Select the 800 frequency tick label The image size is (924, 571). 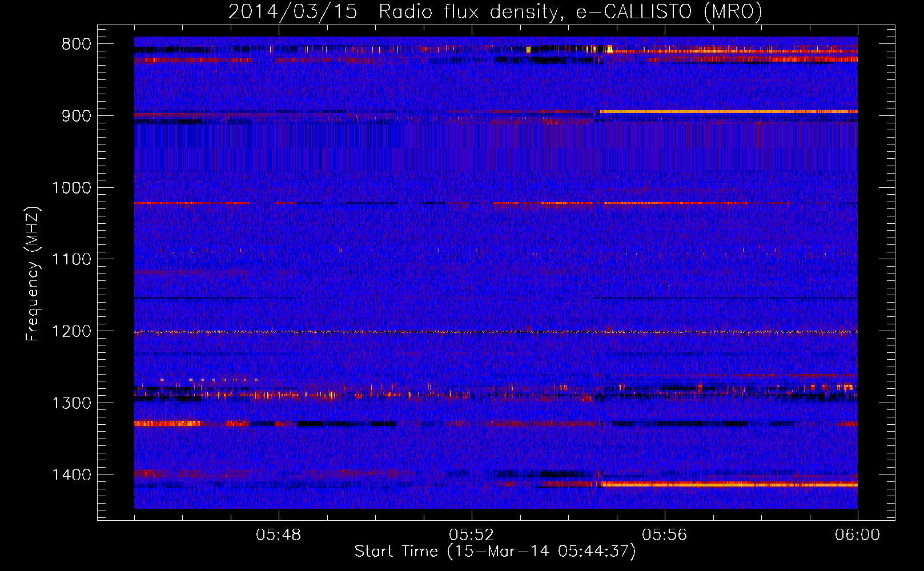pos(77,45)
